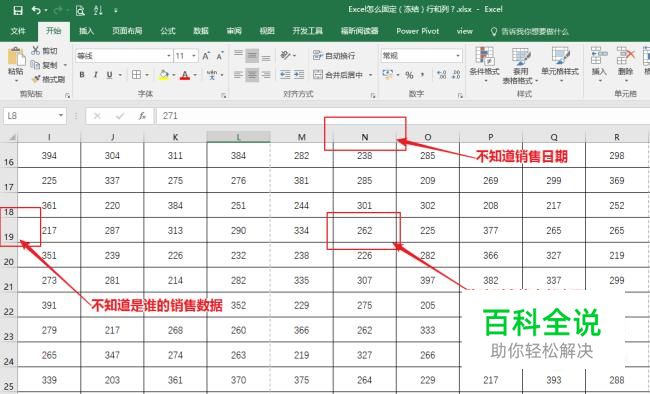Screen dimensions: 650x394
Task: Apply the borders icon to cells
Action: [x=136, y=75]
